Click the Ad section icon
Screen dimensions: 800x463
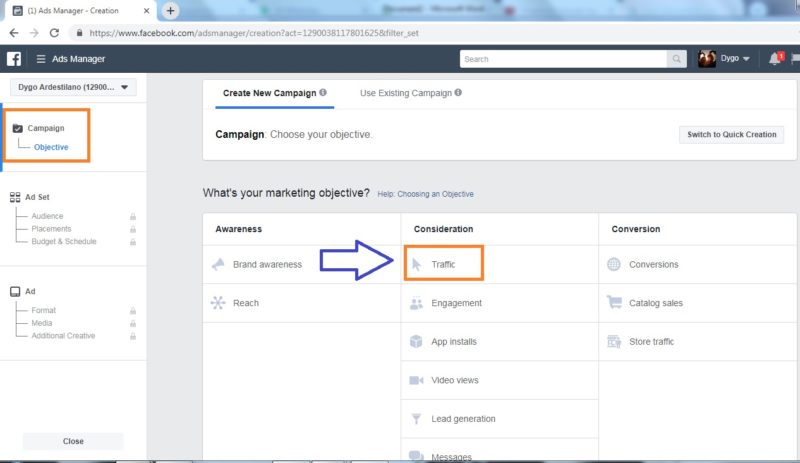(x=15, y=291)
